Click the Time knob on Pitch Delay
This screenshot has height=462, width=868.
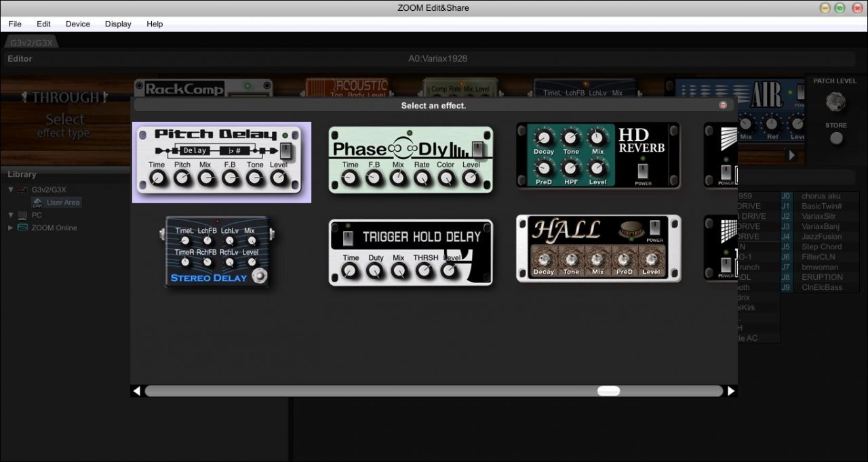click(157, 177)
